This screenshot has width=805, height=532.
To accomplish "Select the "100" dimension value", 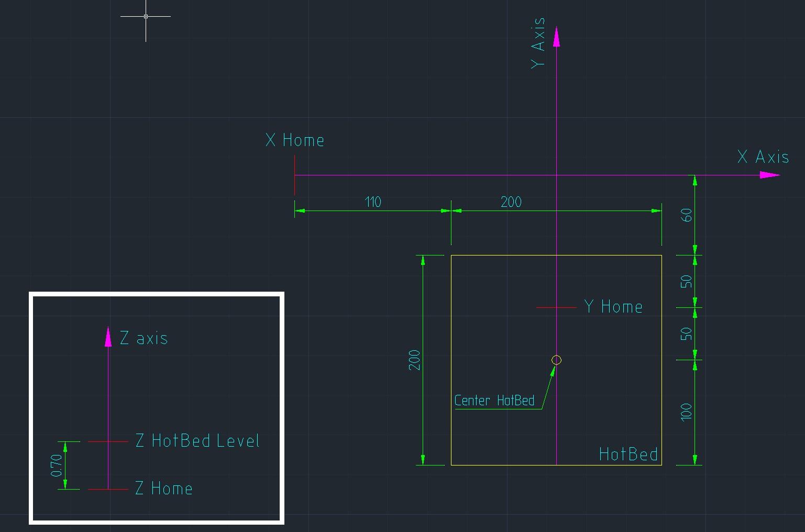I will point(687,412).
